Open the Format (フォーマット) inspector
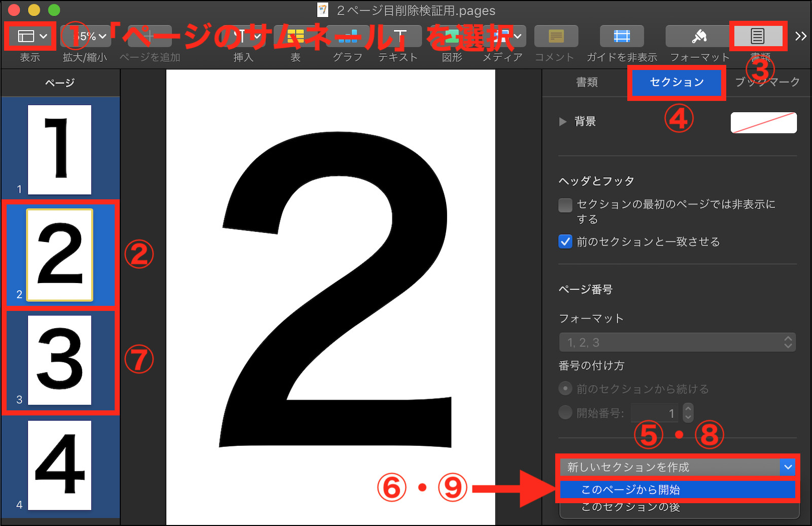The height and width of the screenshot is (526, 812). click(699, 36)
